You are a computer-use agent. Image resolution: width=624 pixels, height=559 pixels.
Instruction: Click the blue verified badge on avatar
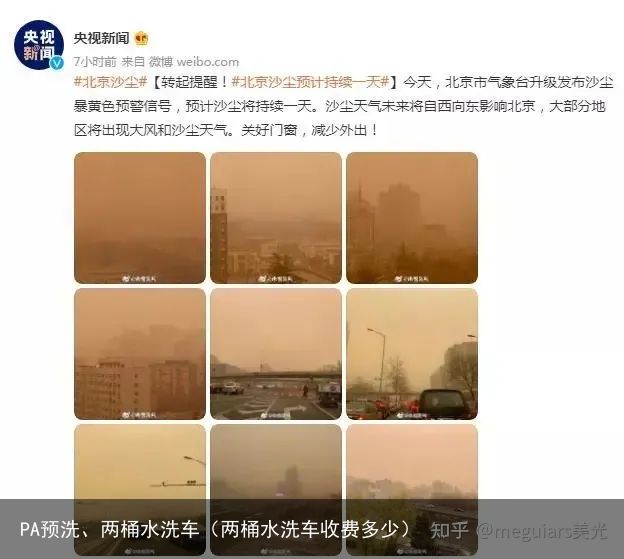58,63
